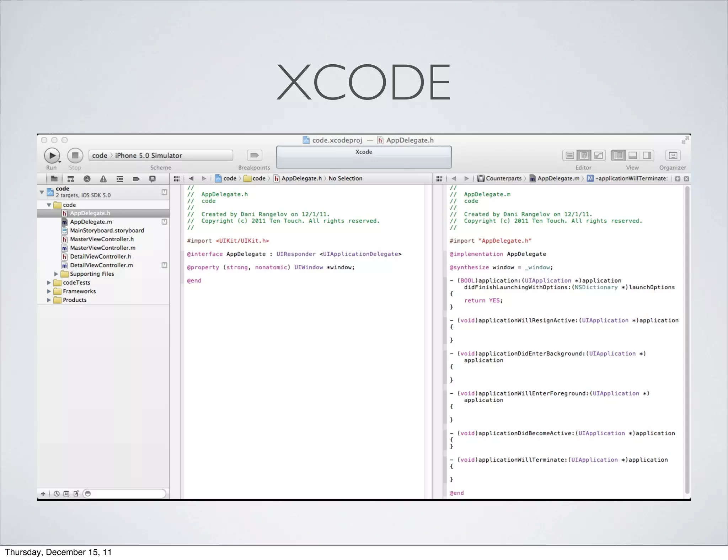Viewport: 728px width, 560px height.
Task: Toggle the Breakpoints button
Action: 254,155
